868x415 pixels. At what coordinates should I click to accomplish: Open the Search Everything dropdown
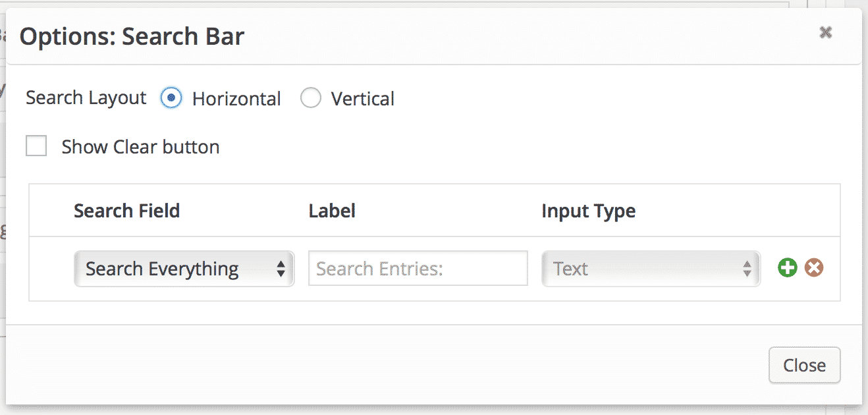click(x=184, y=268)
